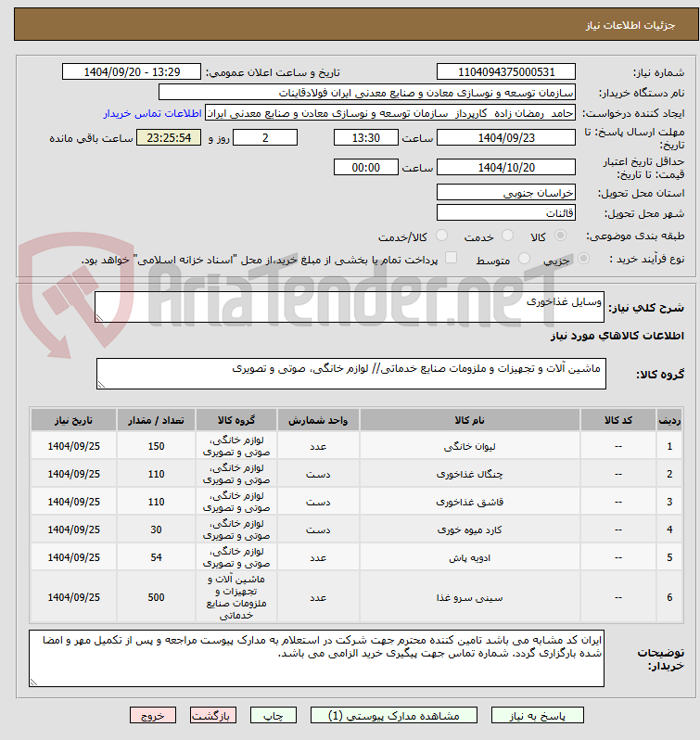Click the پاسخ به نیاز button
Image resolution: width=700 pixels, height=740 pixels.
[537, 716]
